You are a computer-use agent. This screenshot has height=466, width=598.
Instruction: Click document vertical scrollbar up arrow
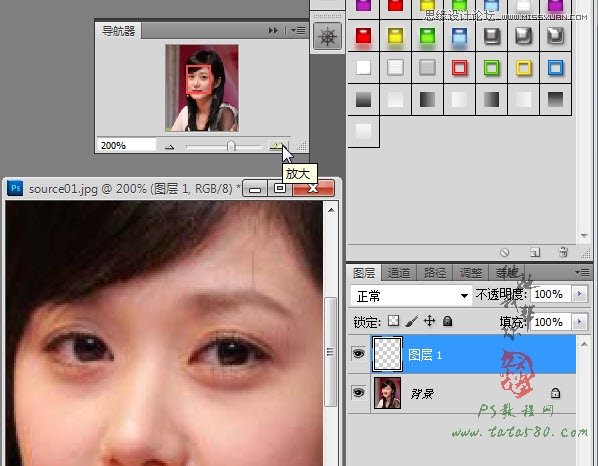331,210
